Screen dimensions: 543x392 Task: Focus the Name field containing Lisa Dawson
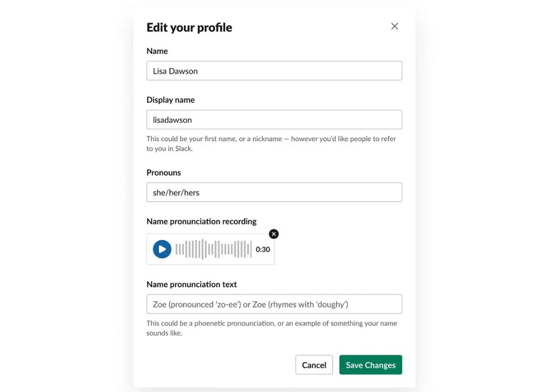click(x=274, y=71)
